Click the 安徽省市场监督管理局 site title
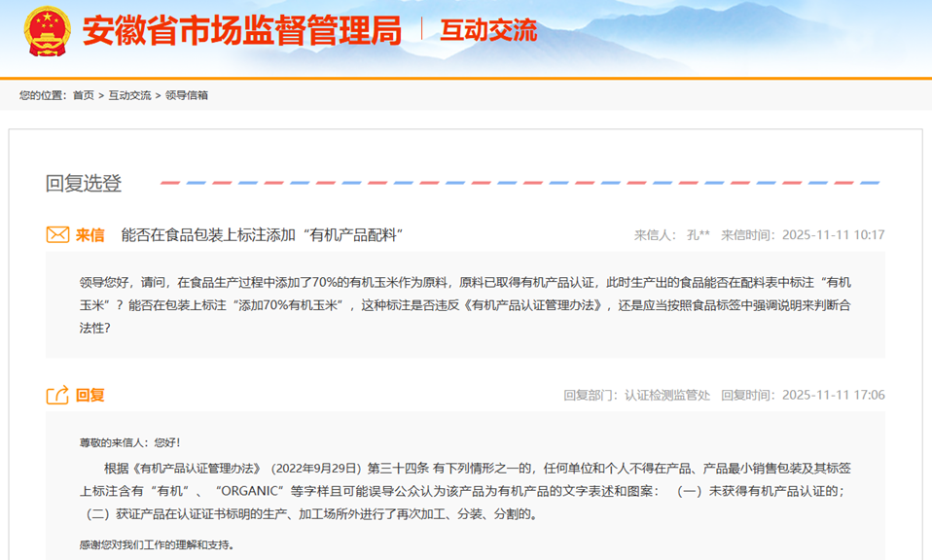 242,31
